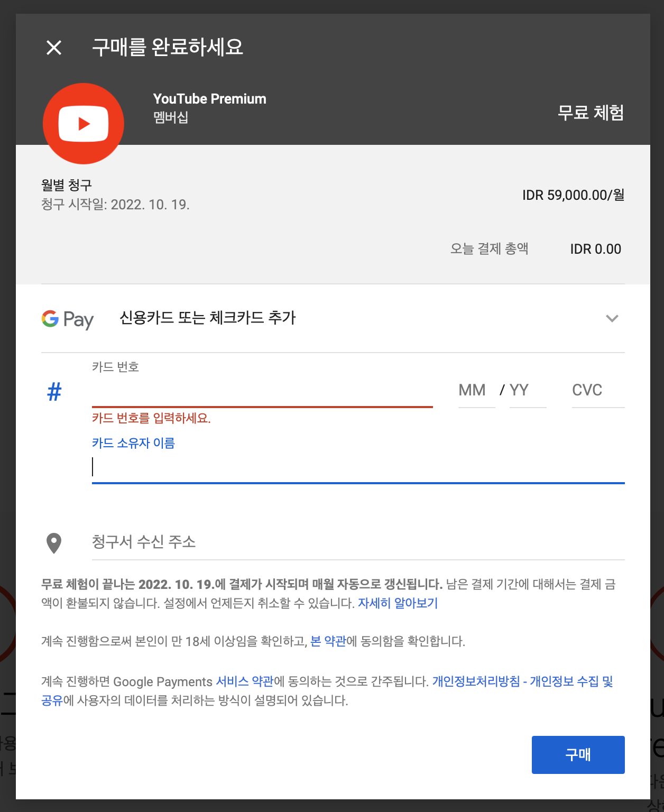Click the billing address location pin icon
This screenshot has height=812, width=664.
point(54,543)
